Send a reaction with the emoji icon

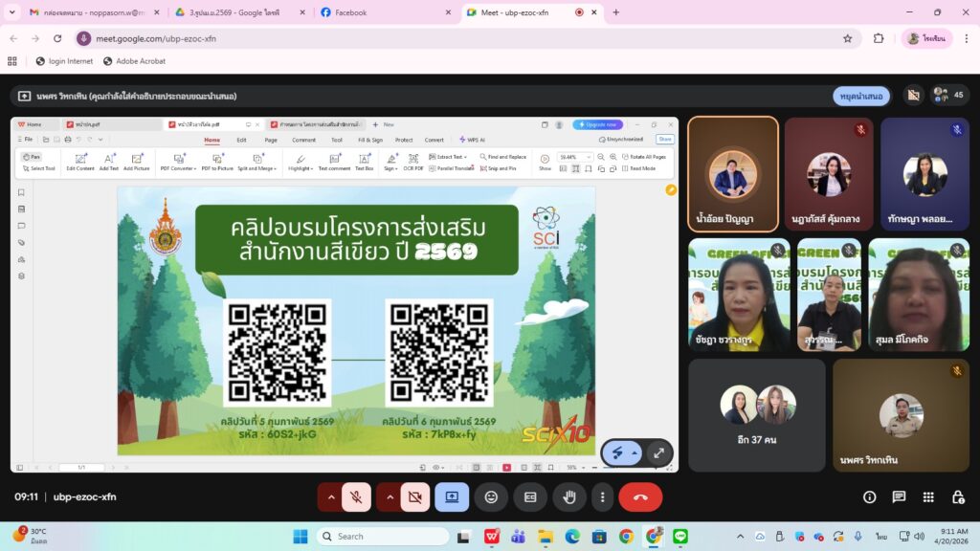tap(491, 497)
